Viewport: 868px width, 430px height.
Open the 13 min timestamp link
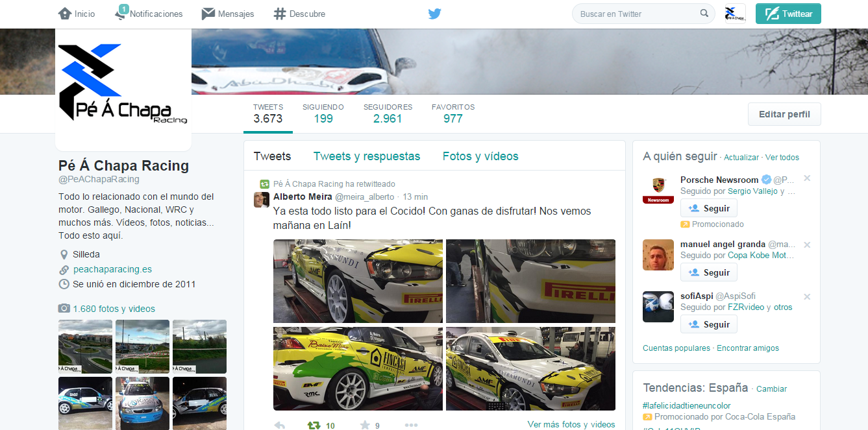(415, 197)
